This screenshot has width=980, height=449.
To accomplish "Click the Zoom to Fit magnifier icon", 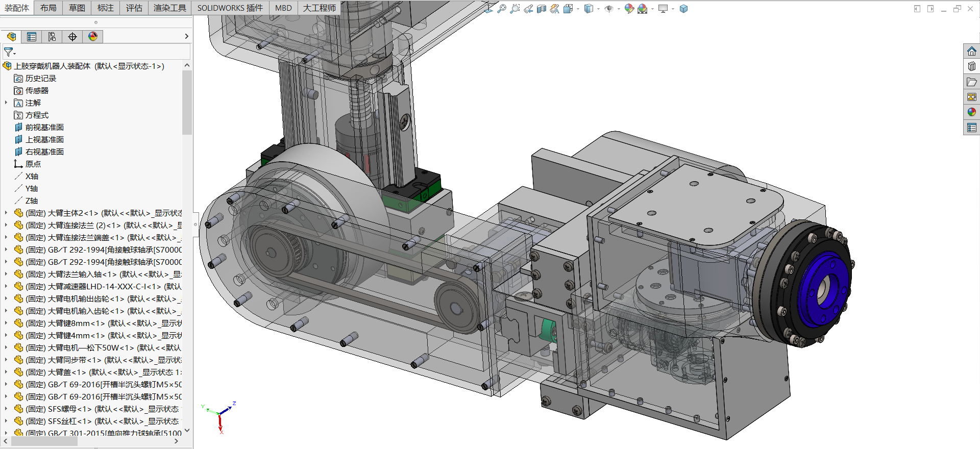I will point(502,9).
